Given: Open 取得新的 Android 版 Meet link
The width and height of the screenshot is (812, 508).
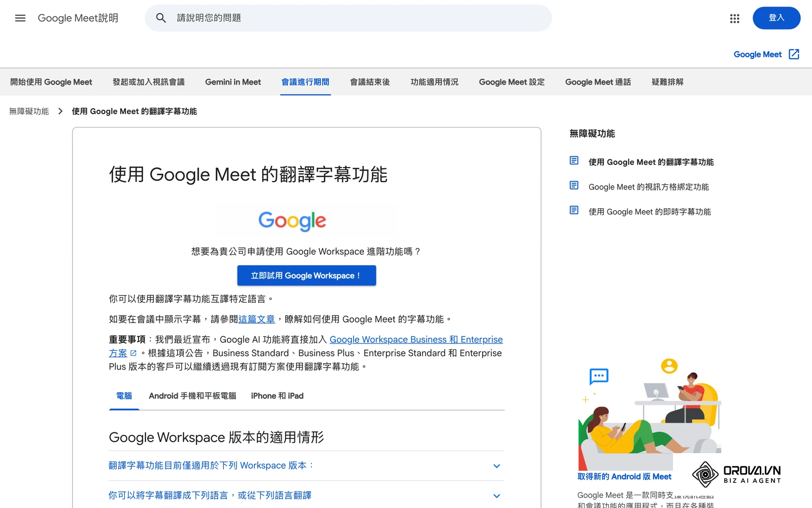Looking at the screenshot, I should (x=624, y=477).
